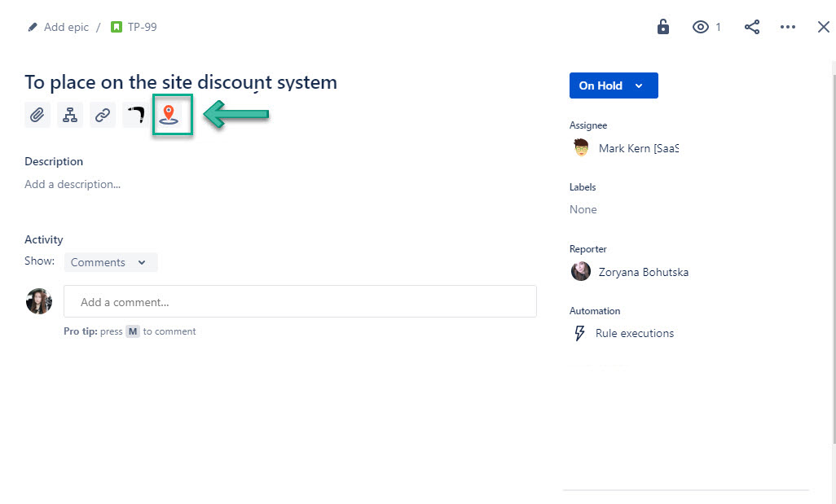Open the On Hold status dropdown
Image resolution: width=836 pixels, height=504 pixels.
(x=613, y=85)
